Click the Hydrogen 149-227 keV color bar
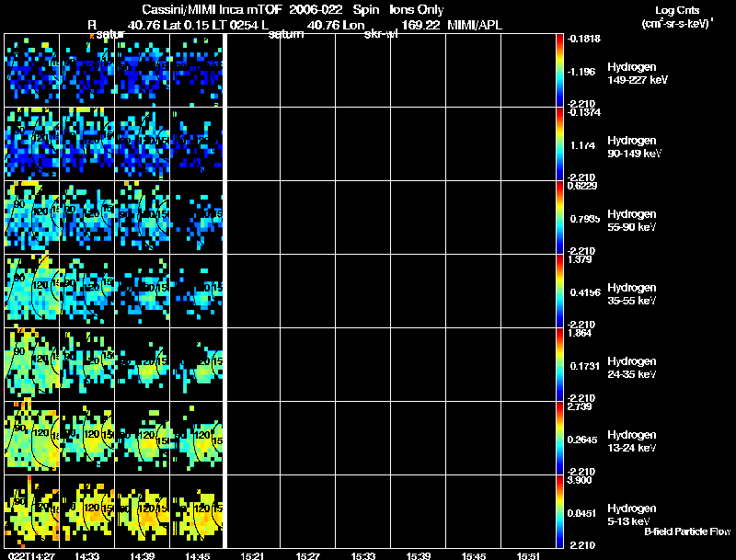Viewport: 736px width, 560px height. (559, 70)
